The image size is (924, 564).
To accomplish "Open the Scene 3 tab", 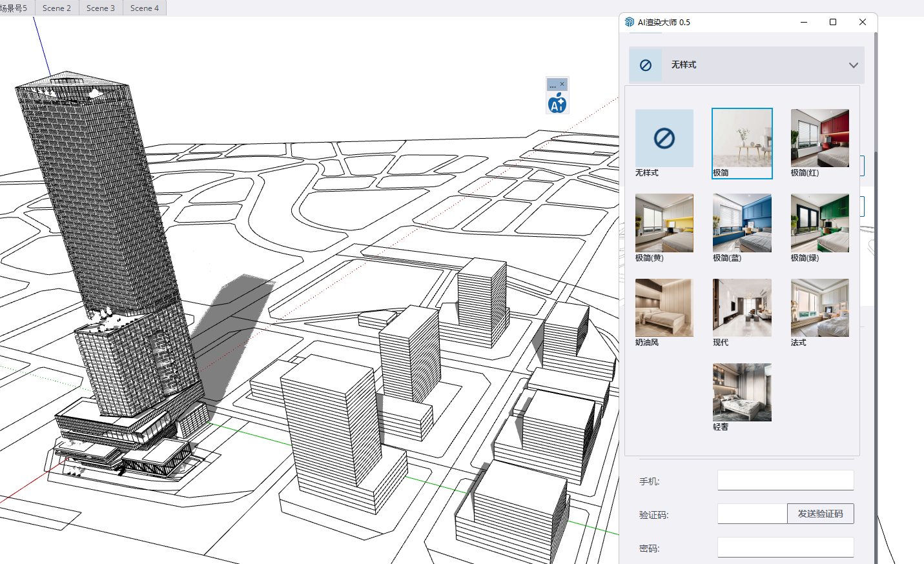I will tap(101, 8).
